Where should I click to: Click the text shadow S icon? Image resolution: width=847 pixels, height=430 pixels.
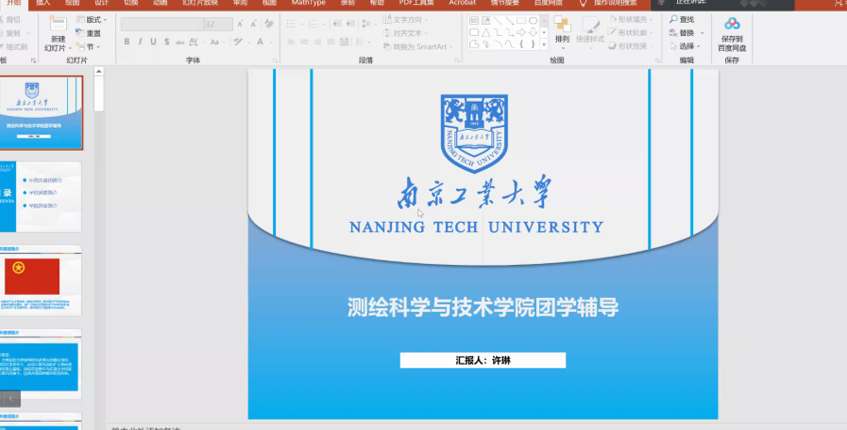pos(167,42)
